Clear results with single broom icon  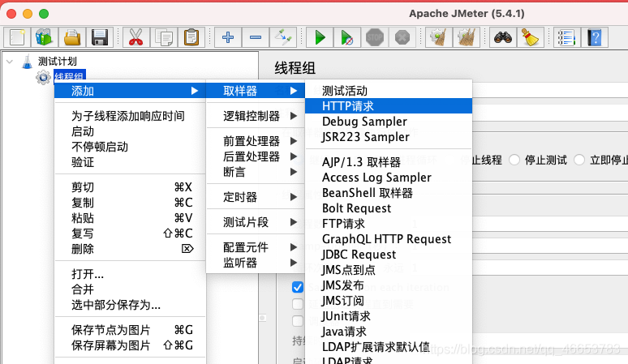tap(439, 37)
